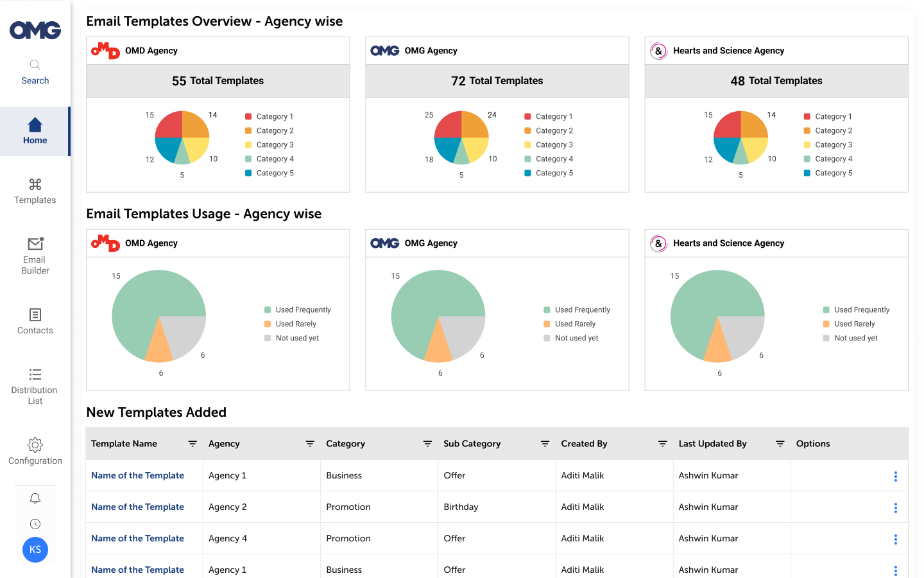Select the Home tab in sidebar
This screenshot has width=924, height=578.
pos(35,131)
